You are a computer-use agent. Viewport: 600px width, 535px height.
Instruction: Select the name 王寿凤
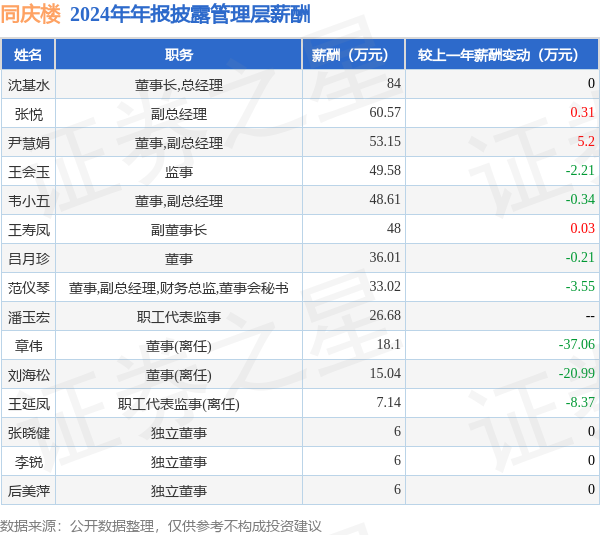coord(29,230)
